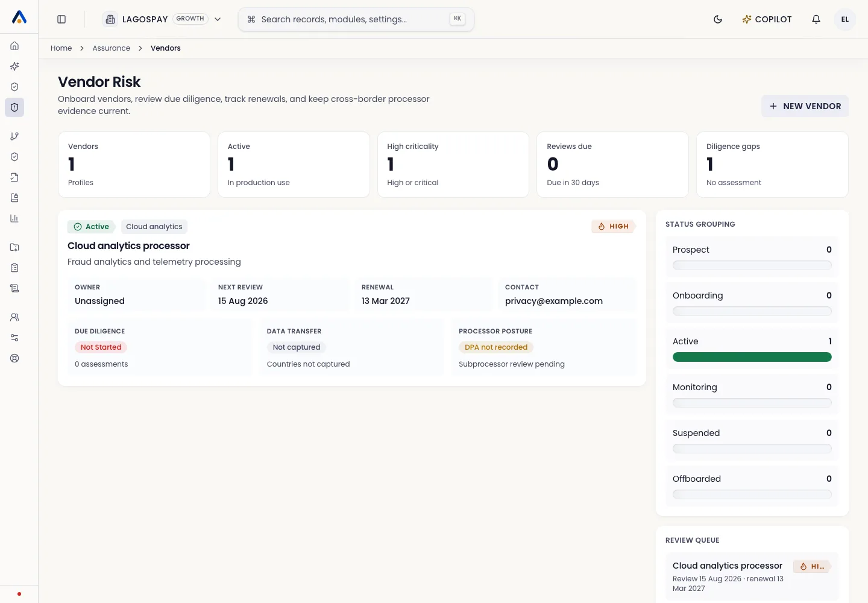Screen dimensions: 868x603
Task: Select Suspended status group
Action: (752, 440)
